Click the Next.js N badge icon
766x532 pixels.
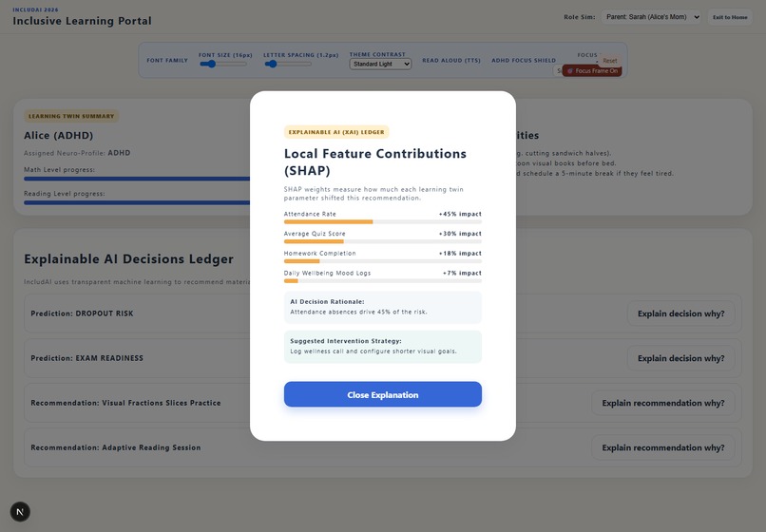point(20,511)
